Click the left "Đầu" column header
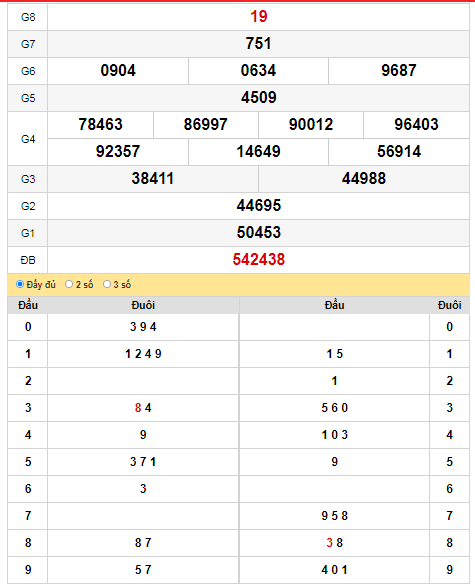Viewport: 475px width, 588px height. tap(28, 305)
